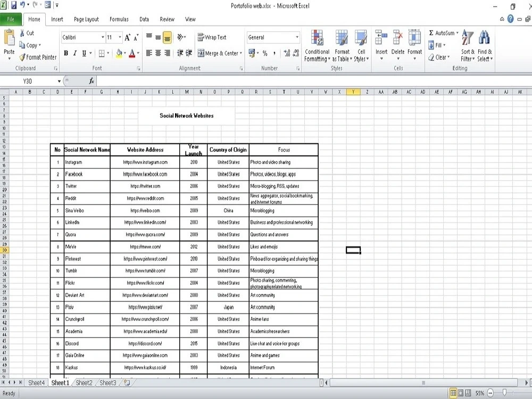
Task: Click the AutoSum button
Action: click(441, 33)
